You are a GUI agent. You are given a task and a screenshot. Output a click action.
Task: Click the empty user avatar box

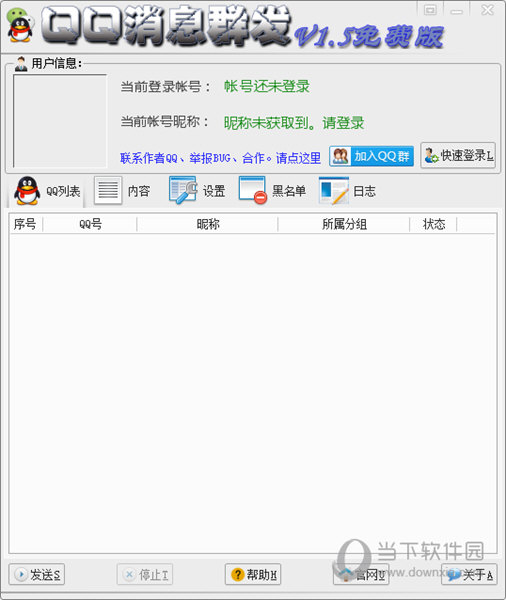pyautogui.click(x=60, y=121)
